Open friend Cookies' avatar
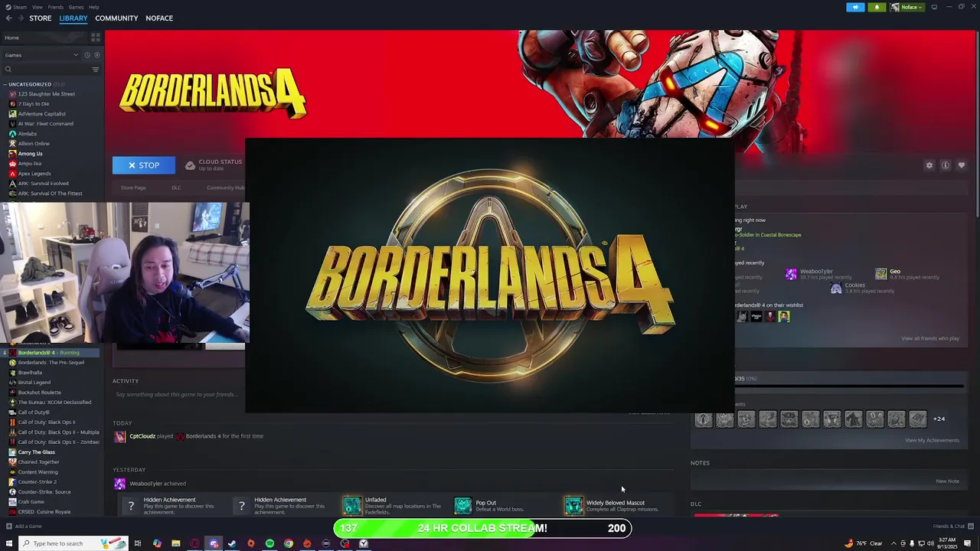The width and height of the screenshot is (980, 551). (836, 288)
